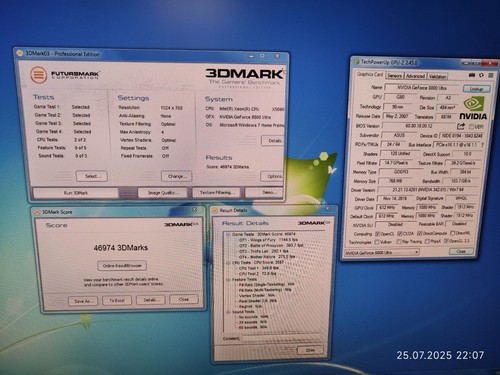The image size is (500, 375).
Task: Toggle the DirectCompute checkbox
Action: pos(420,233)
